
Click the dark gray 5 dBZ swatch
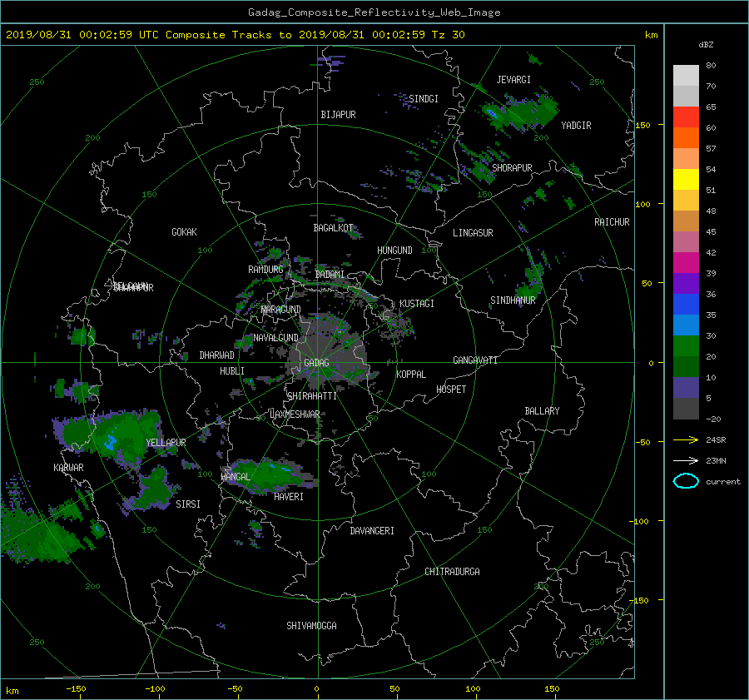coord(686,409)
